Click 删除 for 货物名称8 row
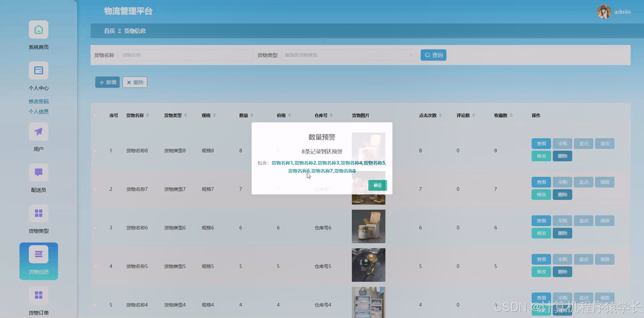The height and width of the screenshot is (318, 644). click(562, 156)
